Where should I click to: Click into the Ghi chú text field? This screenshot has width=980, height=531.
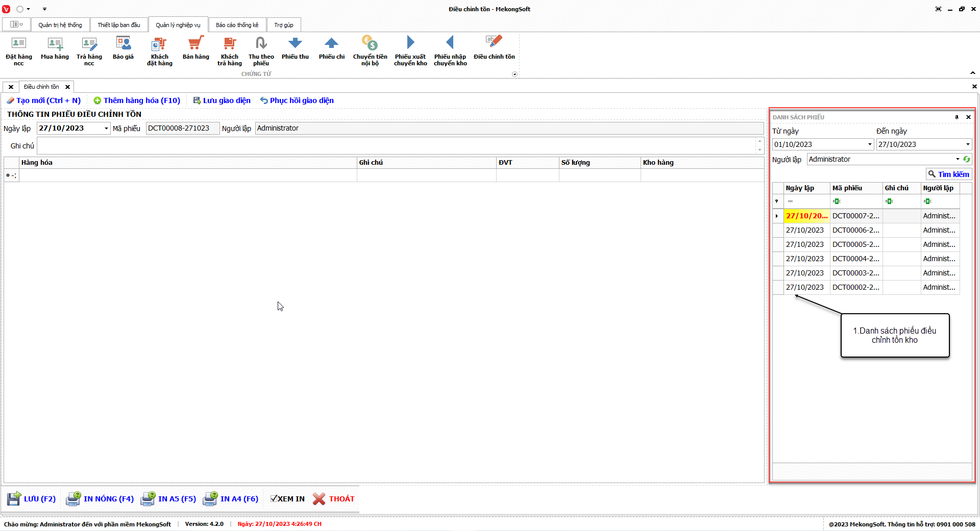[396, 146]
